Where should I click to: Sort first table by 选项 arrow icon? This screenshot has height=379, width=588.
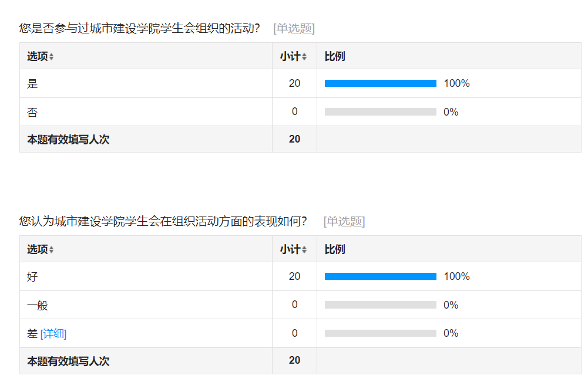[51, 57]
